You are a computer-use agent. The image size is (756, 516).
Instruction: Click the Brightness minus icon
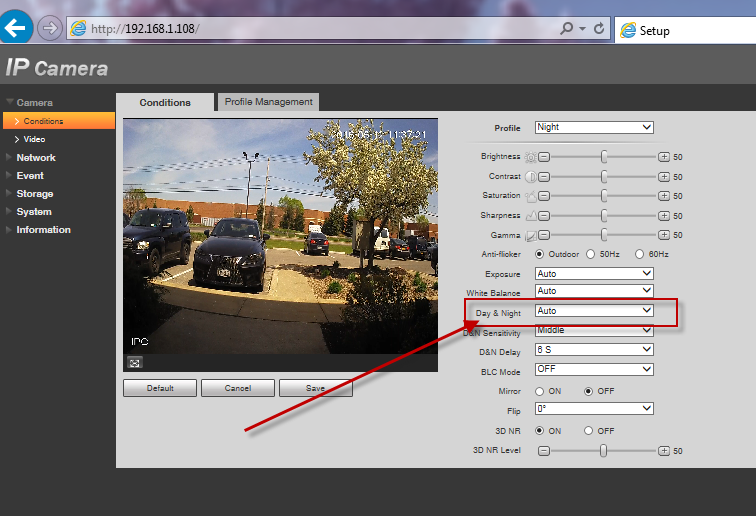coord(544,157)
